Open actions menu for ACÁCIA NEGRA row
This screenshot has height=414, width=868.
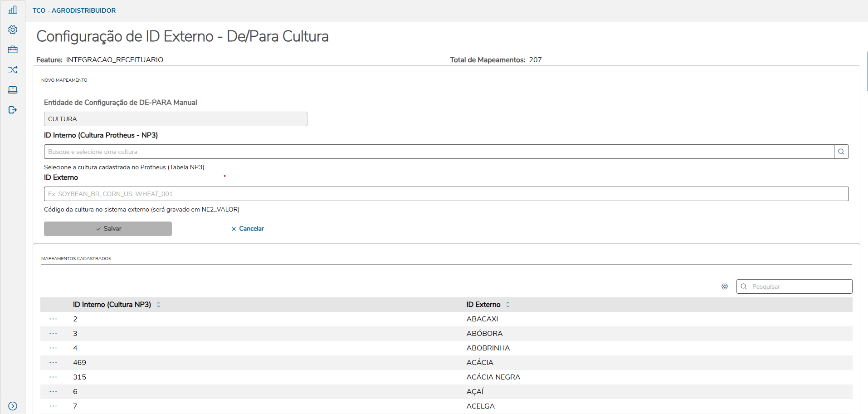pos(53,377)
